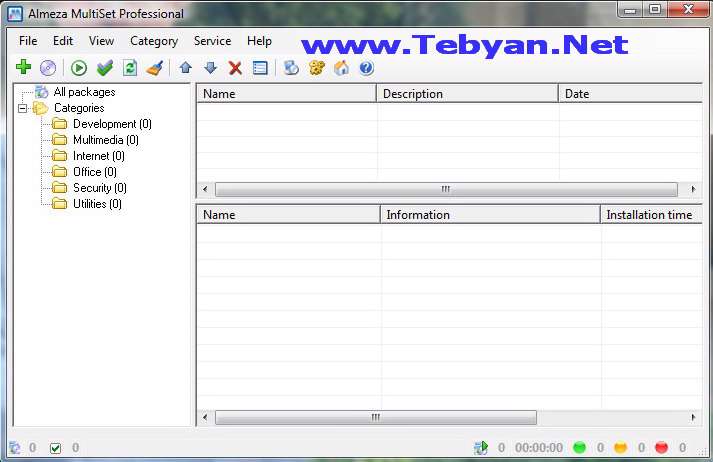Select the Categories tree node
This screenshot has width=713, height=462.
(x=79, y=108)
